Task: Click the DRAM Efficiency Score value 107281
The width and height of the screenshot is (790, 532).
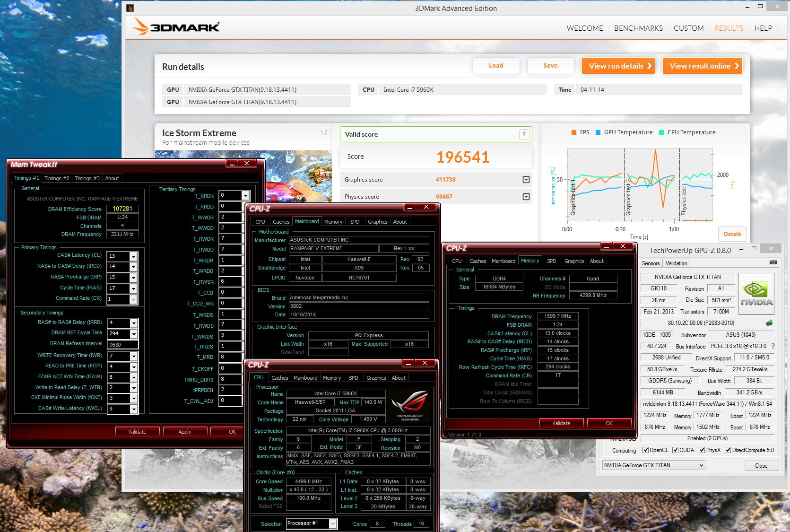Action: 122,209
